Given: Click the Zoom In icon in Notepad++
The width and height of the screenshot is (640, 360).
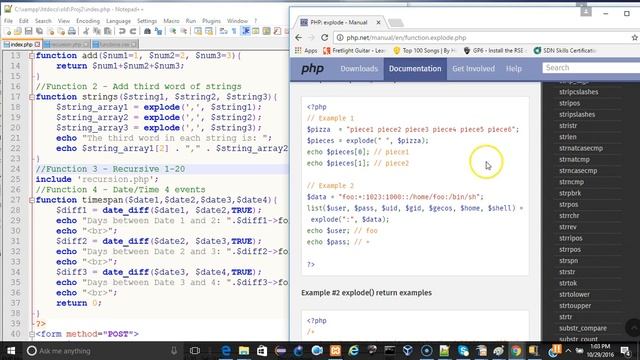Looking at the screenshot, I should coord(173,31).
